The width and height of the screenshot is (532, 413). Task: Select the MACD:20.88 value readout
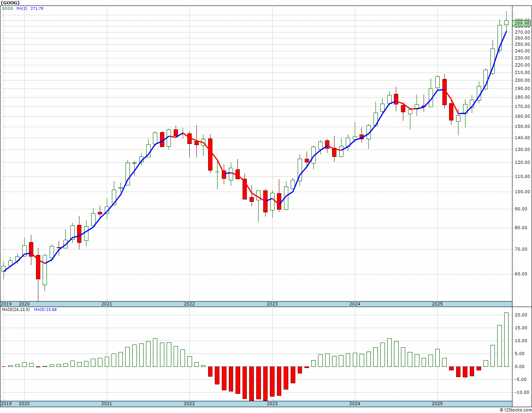click(45, 310)
